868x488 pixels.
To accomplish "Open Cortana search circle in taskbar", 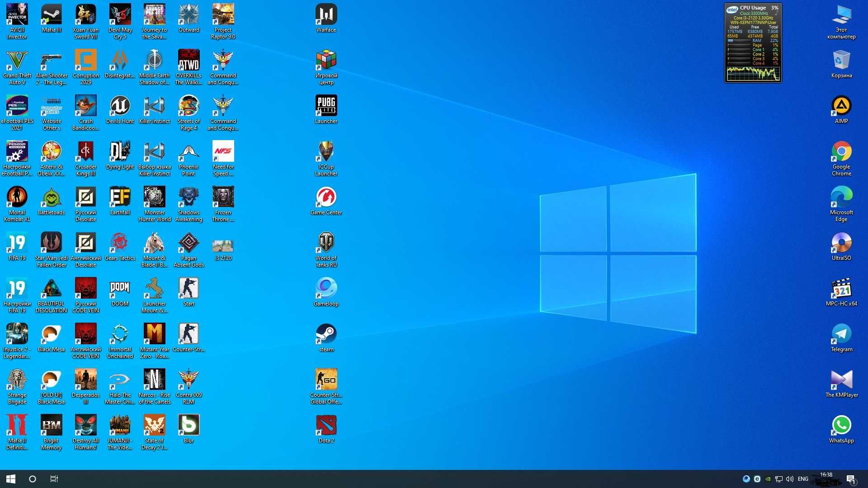I will point(33,479).
